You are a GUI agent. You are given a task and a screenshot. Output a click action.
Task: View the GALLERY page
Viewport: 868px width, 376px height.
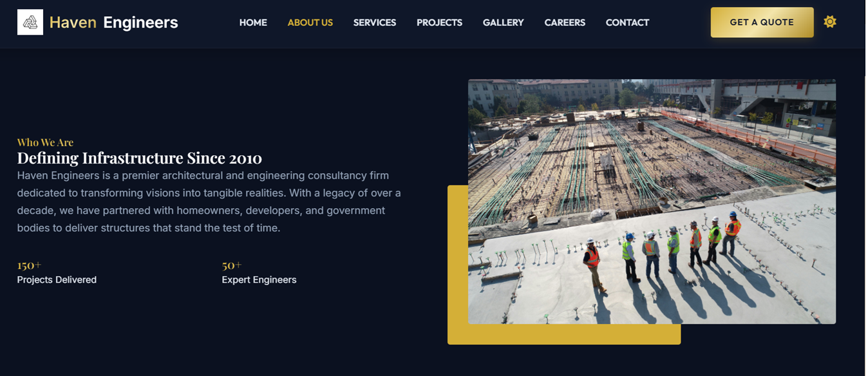point(503,23)
